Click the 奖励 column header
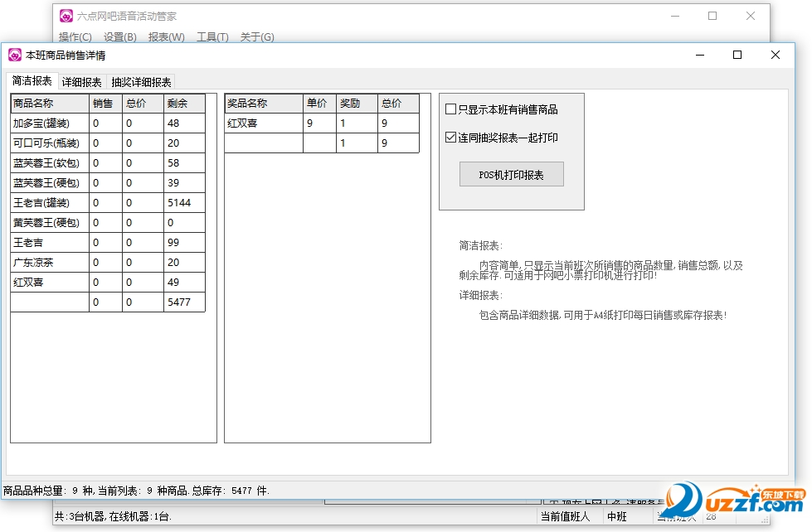 pos(357,104)
